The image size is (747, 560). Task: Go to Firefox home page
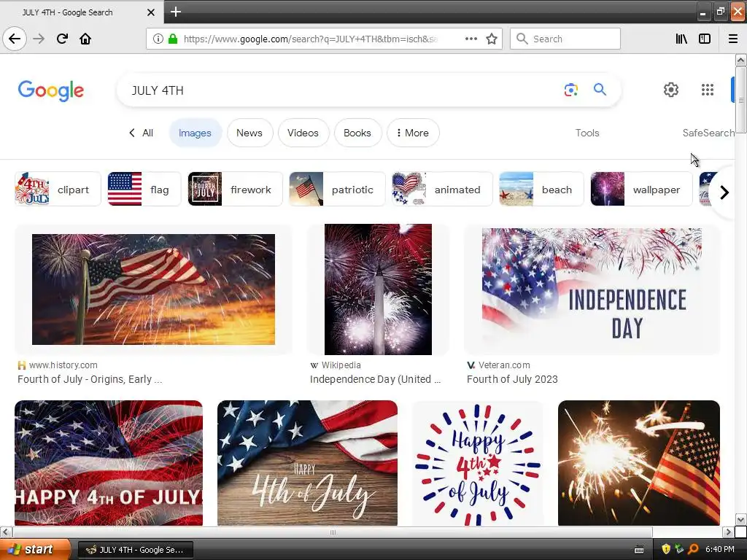[x=85, y=39]
